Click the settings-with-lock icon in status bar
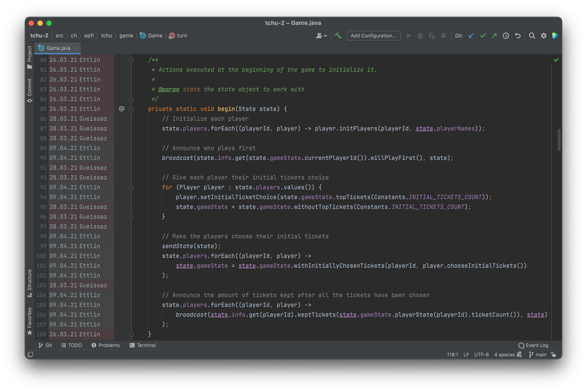This screenshot has height=392, width=587. tap(519, 355)
